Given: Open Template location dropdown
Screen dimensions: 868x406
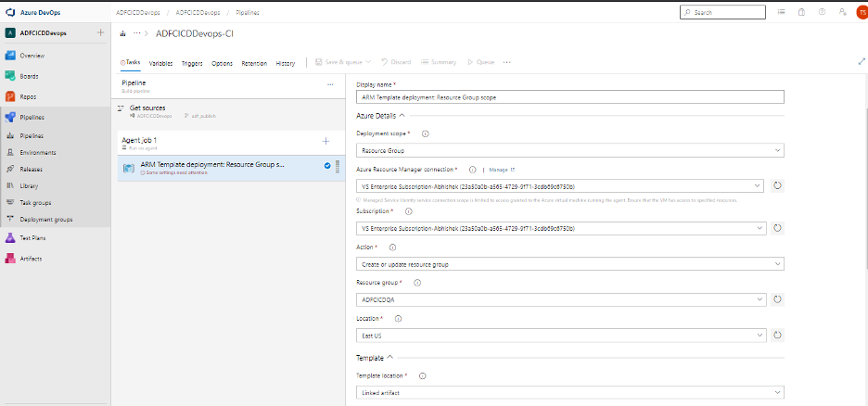Looking at the screenshot, I should [x=570, y=392].
